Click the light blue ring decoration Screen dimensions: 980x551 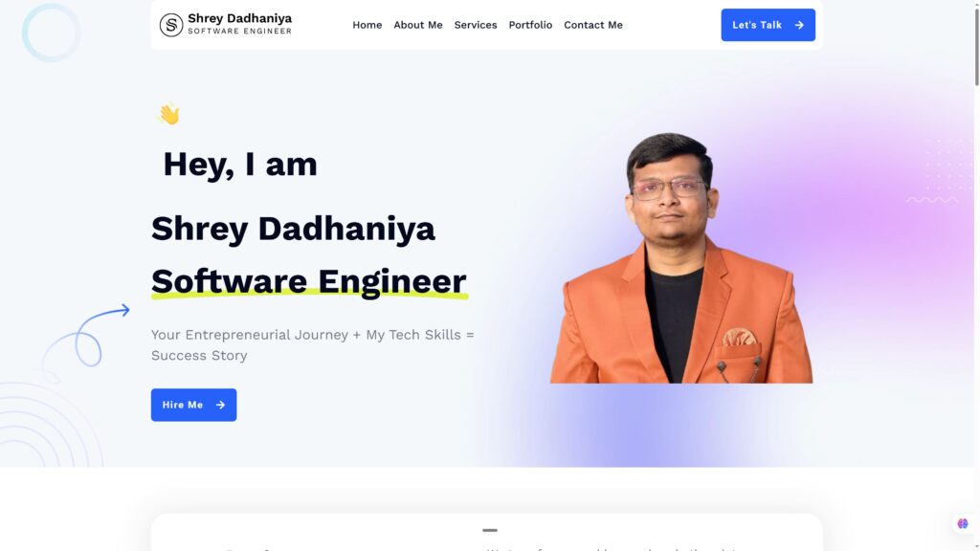[52, 33]
